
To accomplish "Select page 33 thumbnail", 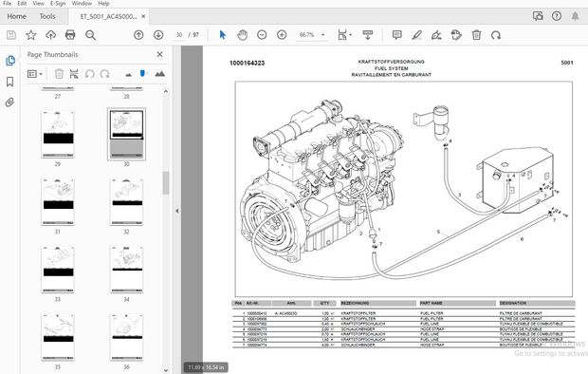I will (57, 270).
